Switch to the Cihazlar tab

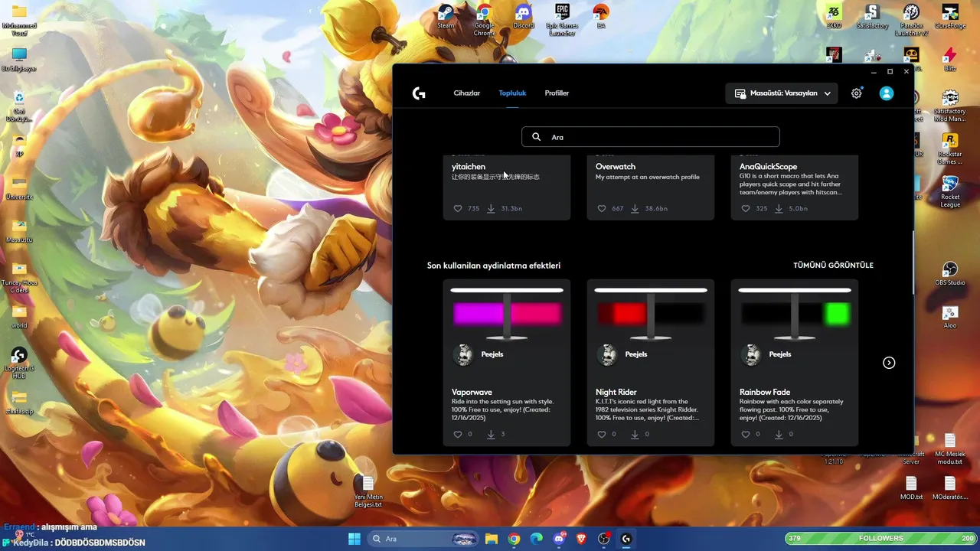(466, 93)
